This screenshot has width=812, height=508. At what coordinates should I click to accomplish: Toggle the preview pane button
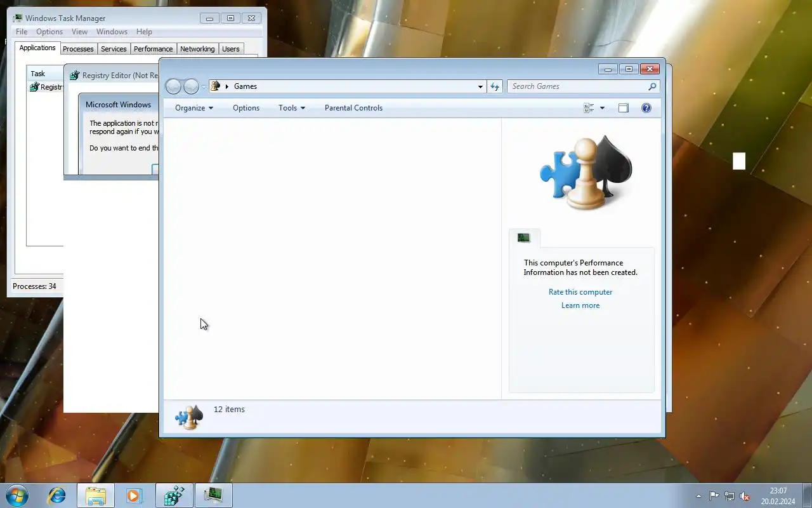(x=624, y=108)
